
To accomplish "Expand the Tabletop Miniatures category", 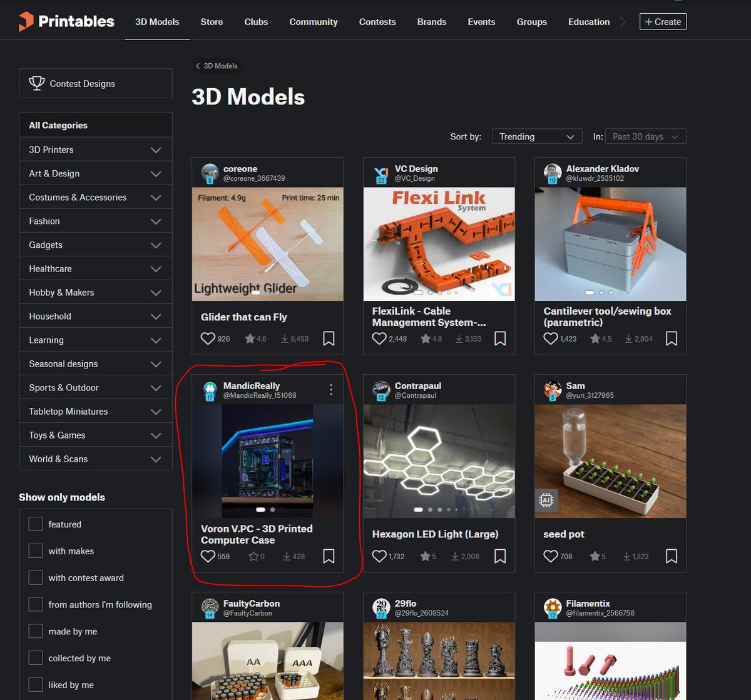I will point(156,412).
